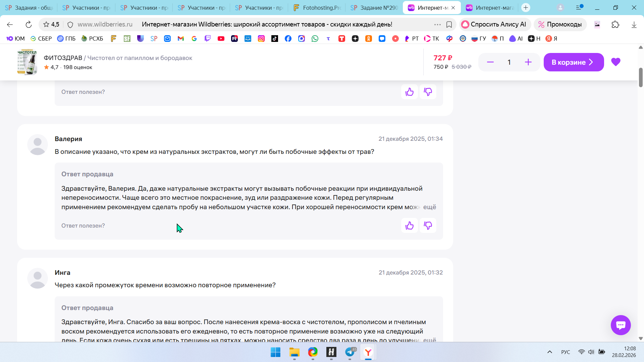Expand Inga's seller answer with ещё

click(429, 340)
